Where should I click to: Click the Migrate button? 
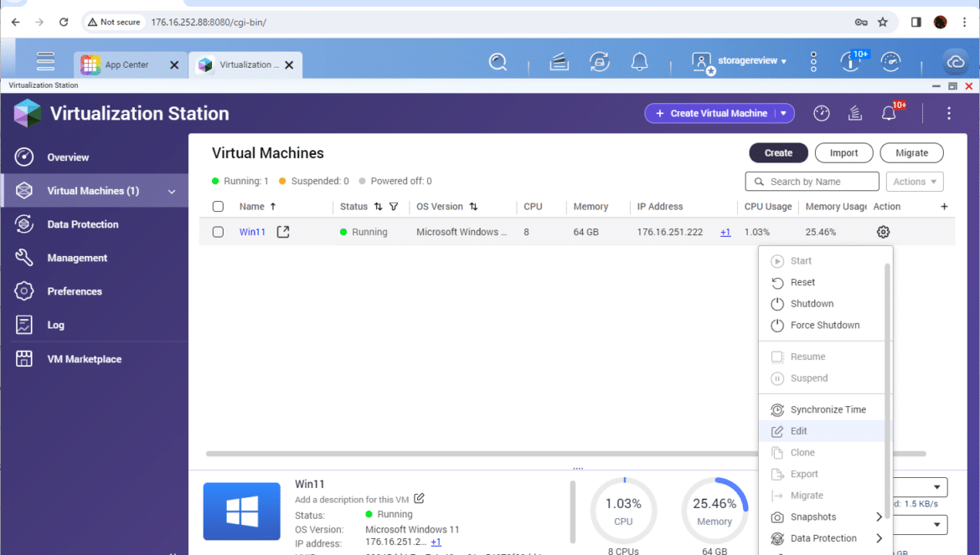coord(911,153)
